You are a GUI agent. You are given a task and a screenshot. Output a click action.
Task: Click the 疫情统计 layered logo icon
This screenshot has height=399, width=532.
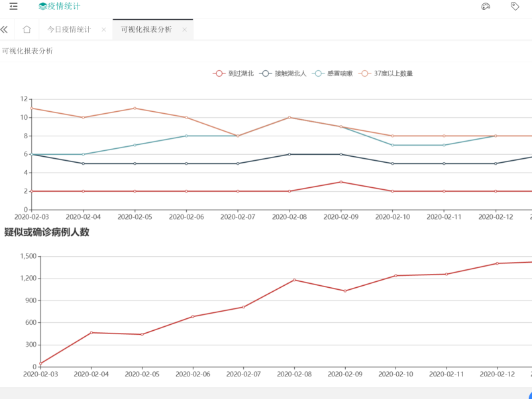pos(43,7)
